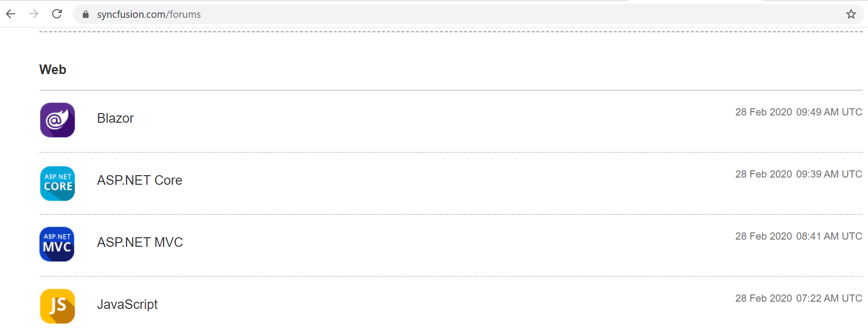The image size is (868, 332).
Task: Click Blazor's 09:49 AM UTC timestamp
Action: 798,112
